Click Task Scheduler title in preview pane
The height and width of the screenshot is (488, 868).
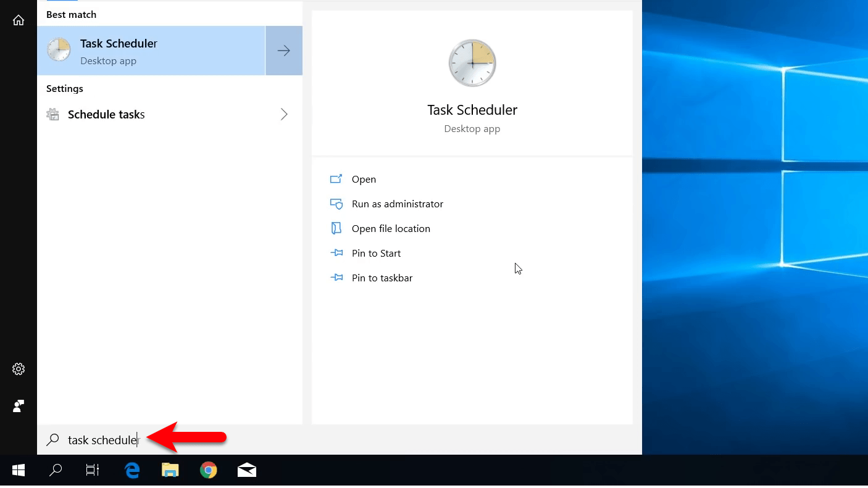pyautogui.click(x=472, y=110)
